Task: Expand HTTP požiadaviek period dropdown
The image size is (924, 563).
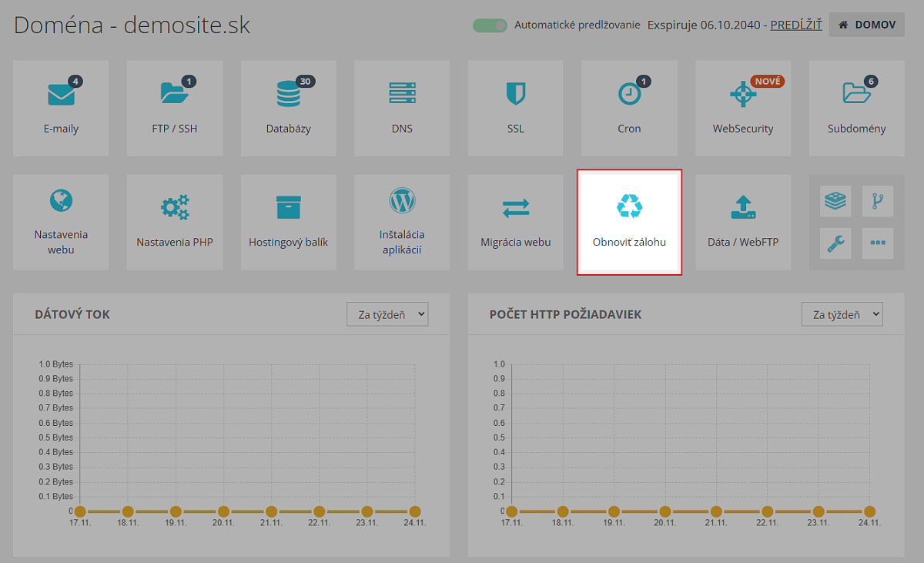Action: pos(842,314)
